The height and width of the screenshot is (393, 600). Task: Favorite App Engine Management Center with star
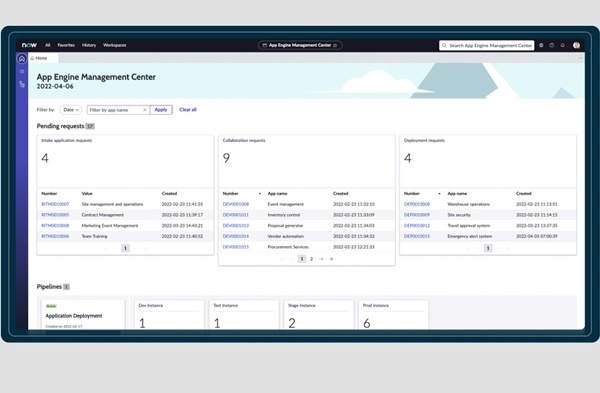tap(335, 45)
